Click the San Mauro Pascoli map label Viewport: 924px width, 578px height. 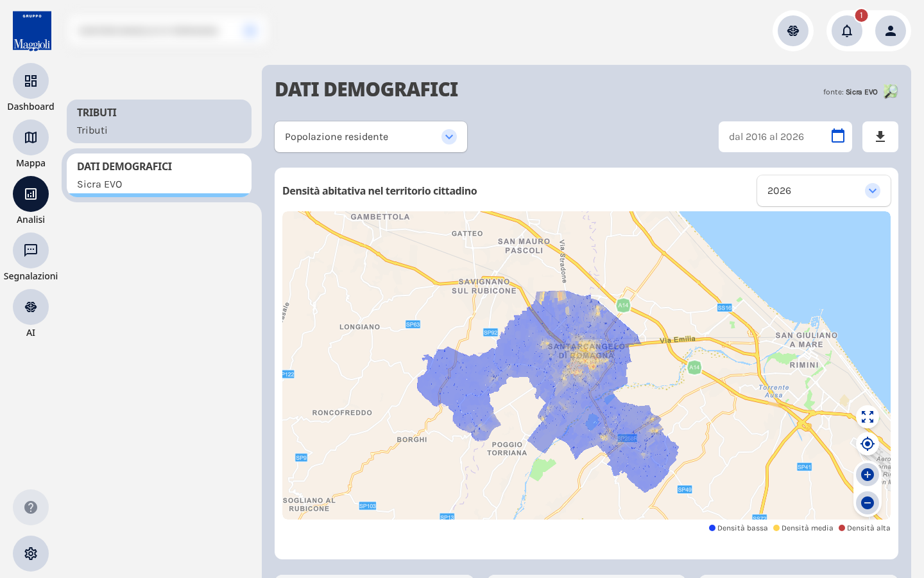tap(524, 246)
